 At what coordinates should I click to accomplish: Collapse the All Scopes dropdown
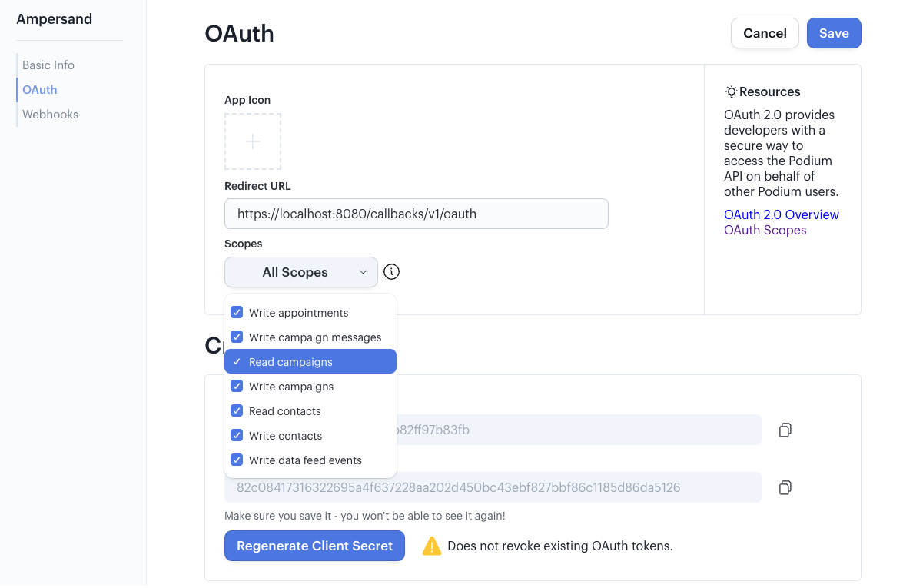(x=301, y=272)
